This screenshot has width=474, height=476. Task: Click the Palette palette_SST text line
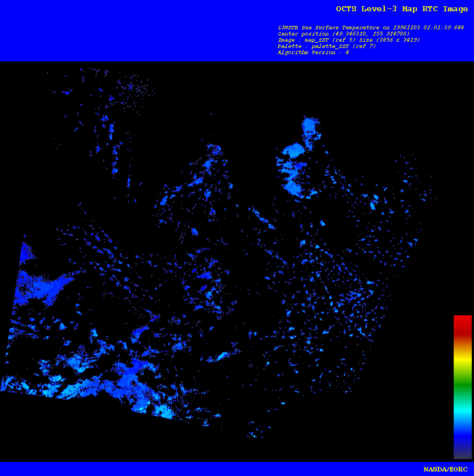(326, 46)
